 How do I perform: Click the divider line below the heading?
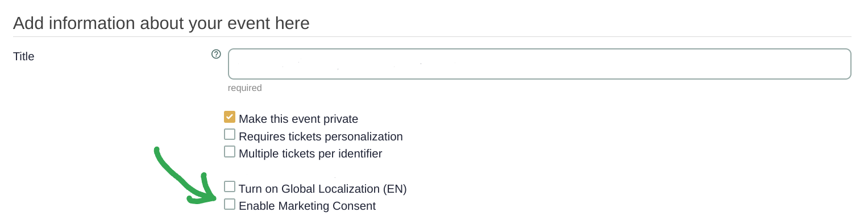(x=432, y=36)
